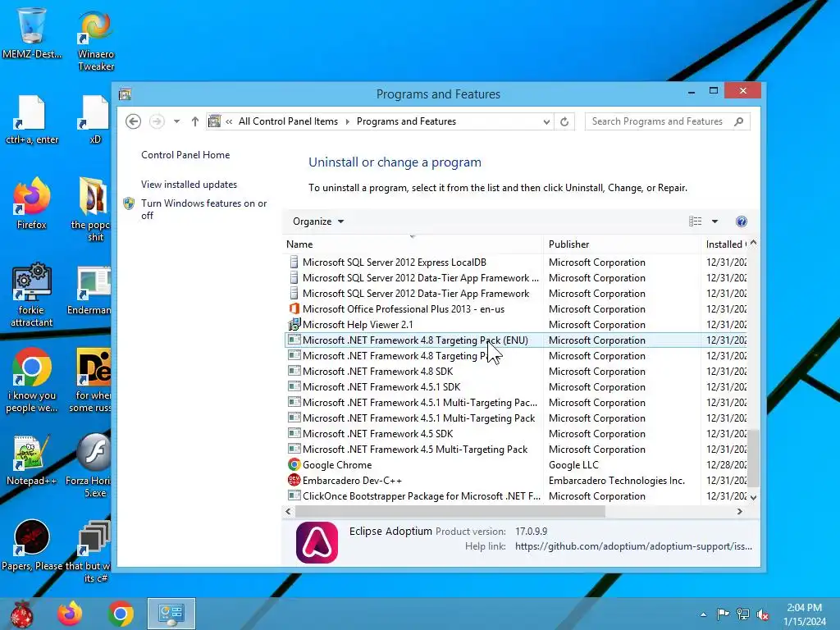Click the Eclipse Adoptium logo in details pane
This screenshot has height=630, width=840.
coord(317,542)
